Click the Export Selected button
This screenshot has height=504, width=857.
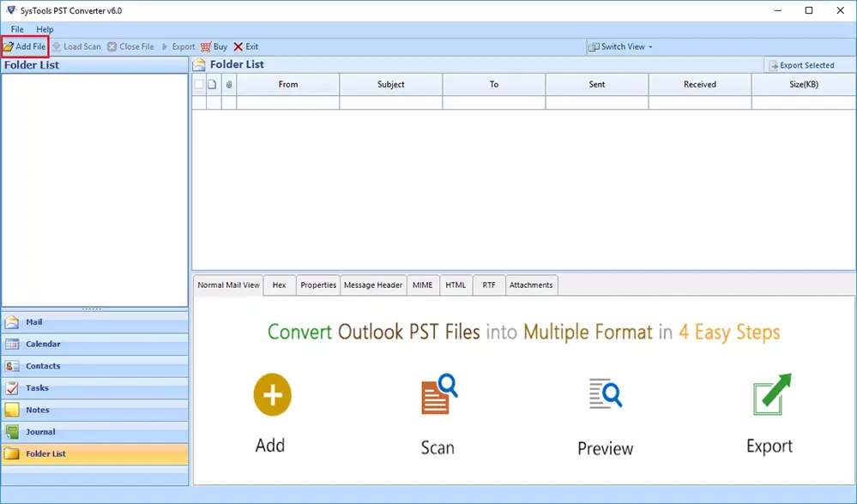point(801,65)
